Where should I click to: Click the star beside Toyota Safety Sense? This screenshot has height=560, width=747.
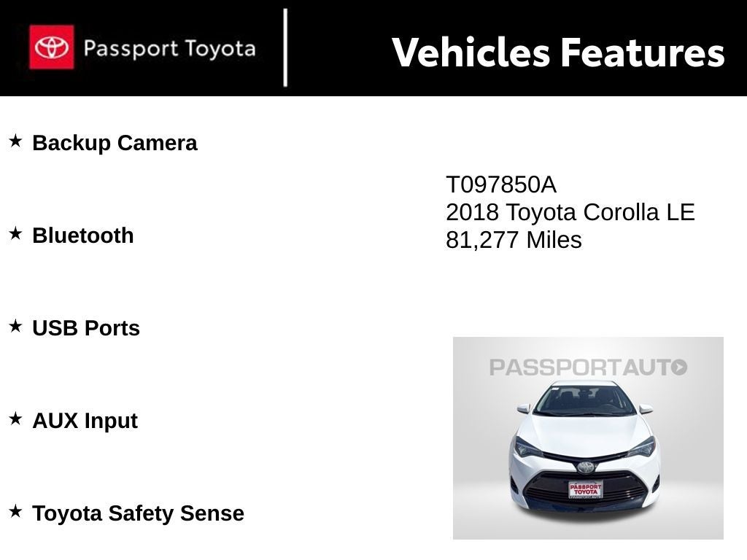coord(15,511)
